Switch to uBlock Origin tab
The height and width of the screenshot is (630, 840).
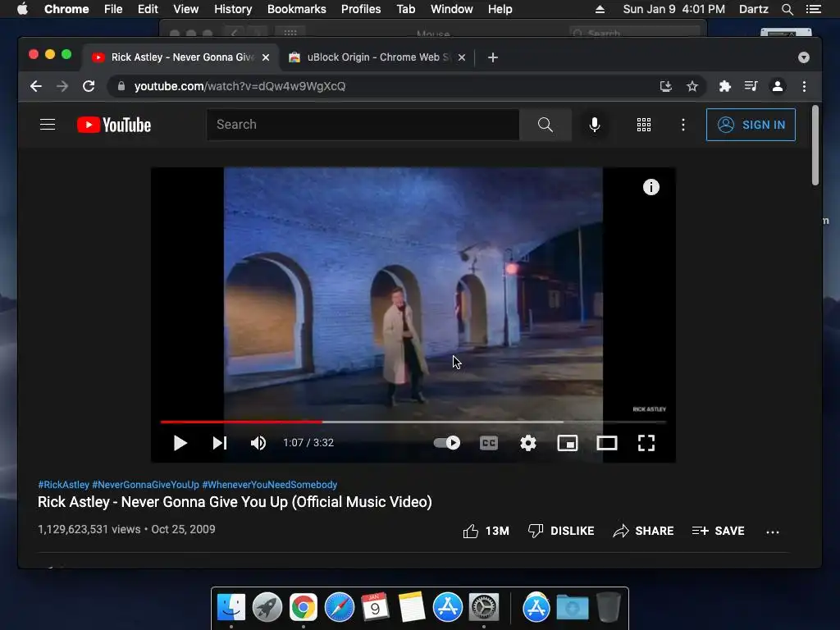[377, 57]
